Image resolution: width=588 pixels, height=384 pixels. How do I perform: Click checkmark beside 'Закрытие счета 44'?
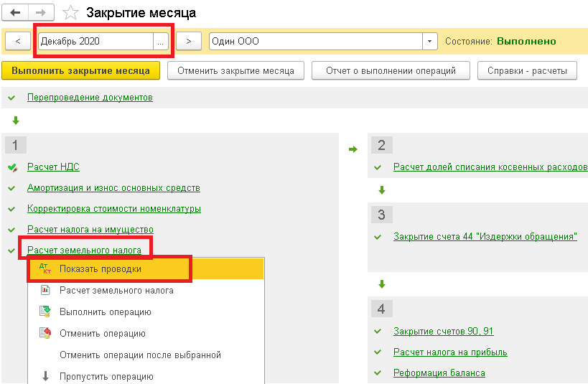tap(378, 237)
